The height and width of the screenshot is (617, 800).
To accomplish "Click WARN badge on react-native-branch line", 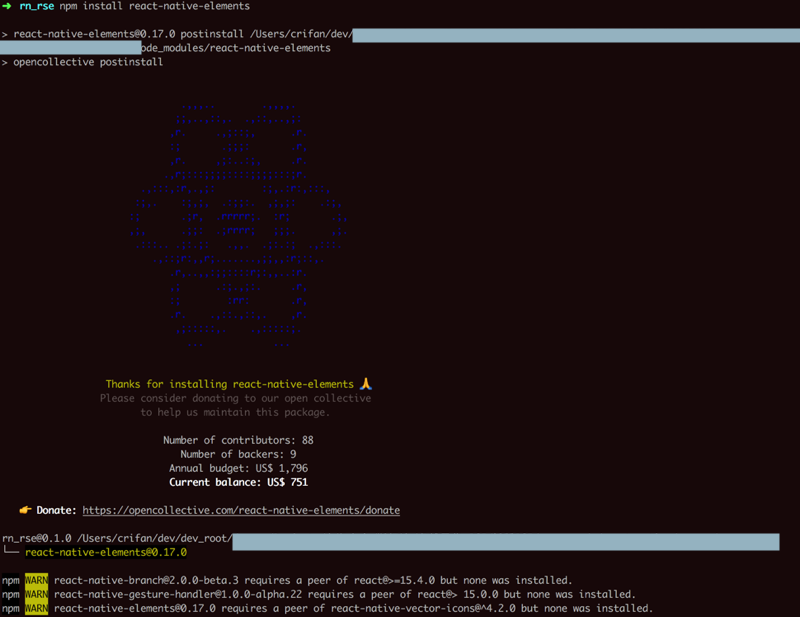I will [x=36, y=580].
